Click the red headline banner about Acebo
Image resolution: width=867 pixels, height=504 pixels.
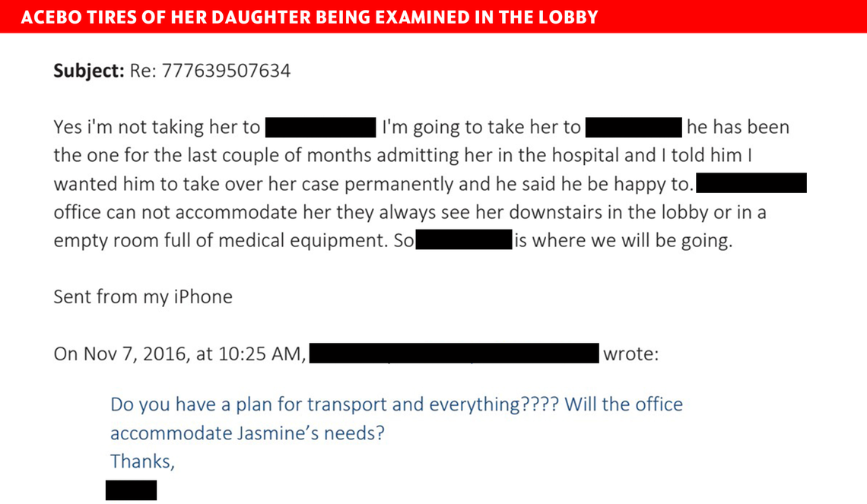pos(310,17)
